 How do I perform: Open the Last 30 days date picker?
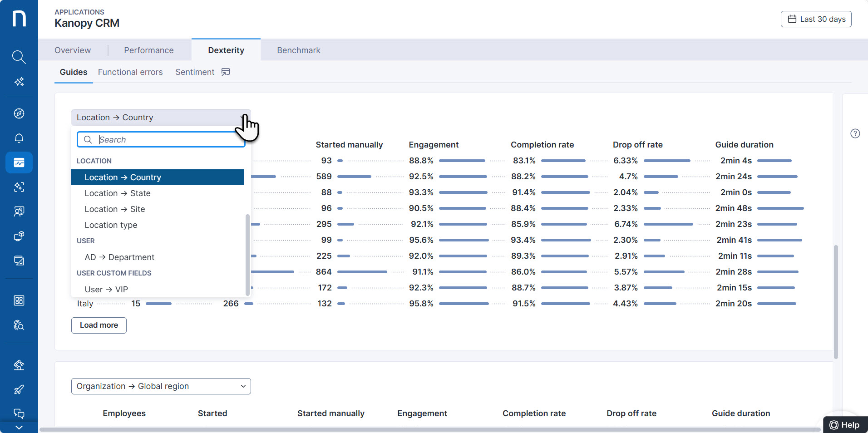click(x=816, y=19)
